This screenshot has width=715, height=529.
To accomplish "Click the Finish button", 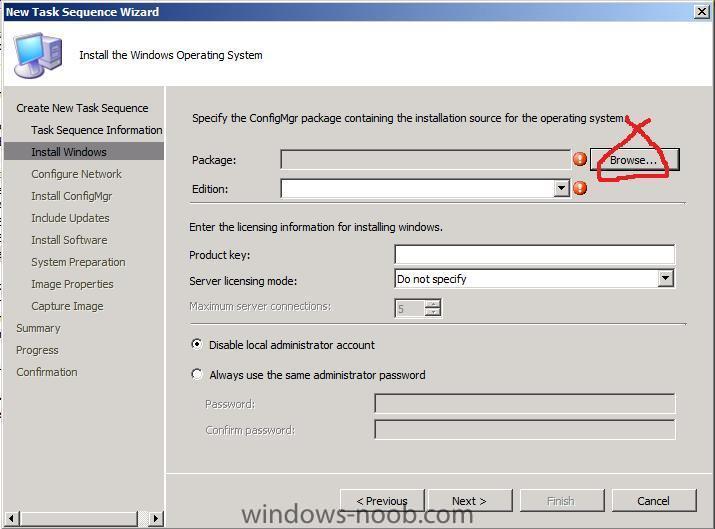I will [562, 501].
